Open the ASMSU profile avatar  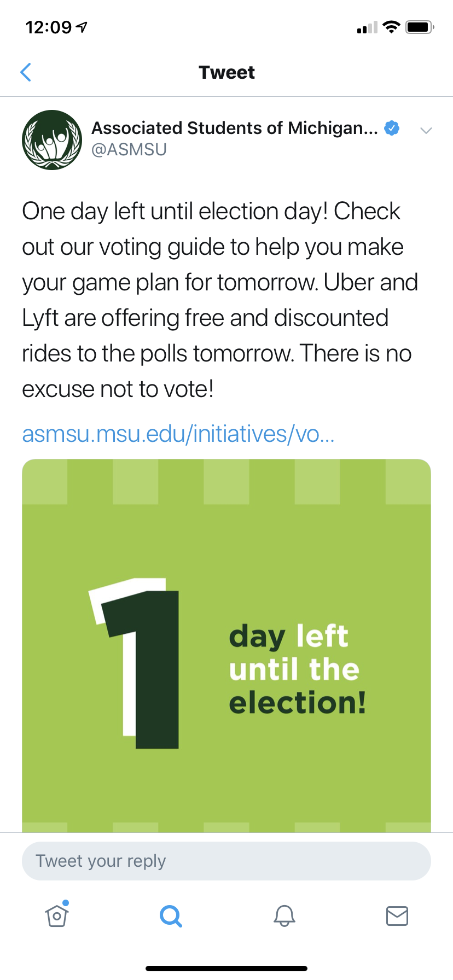point(52,140)
